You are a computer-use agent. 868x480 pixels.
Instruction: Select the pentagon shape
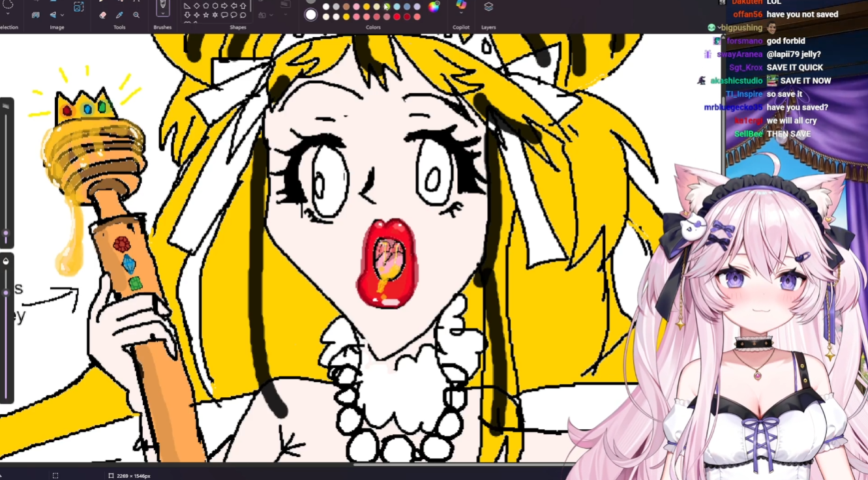tap(206, 6)
